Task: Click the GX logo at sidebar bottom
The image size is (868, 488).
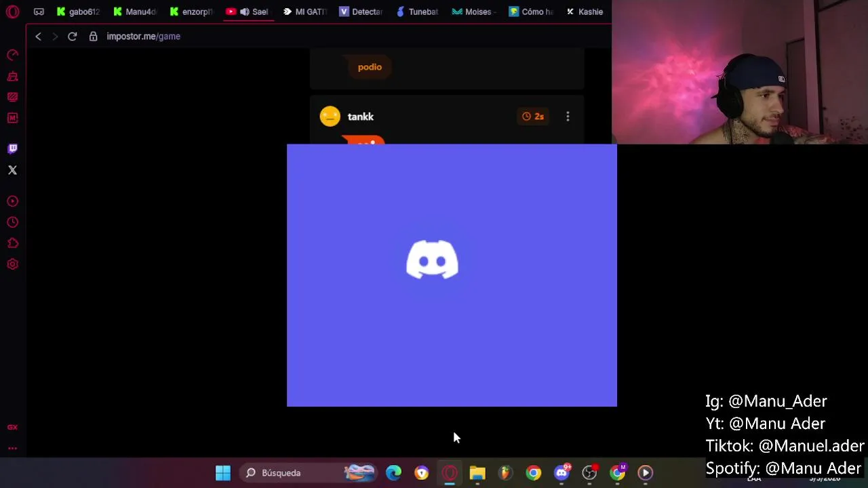Action: coord(12,427)
